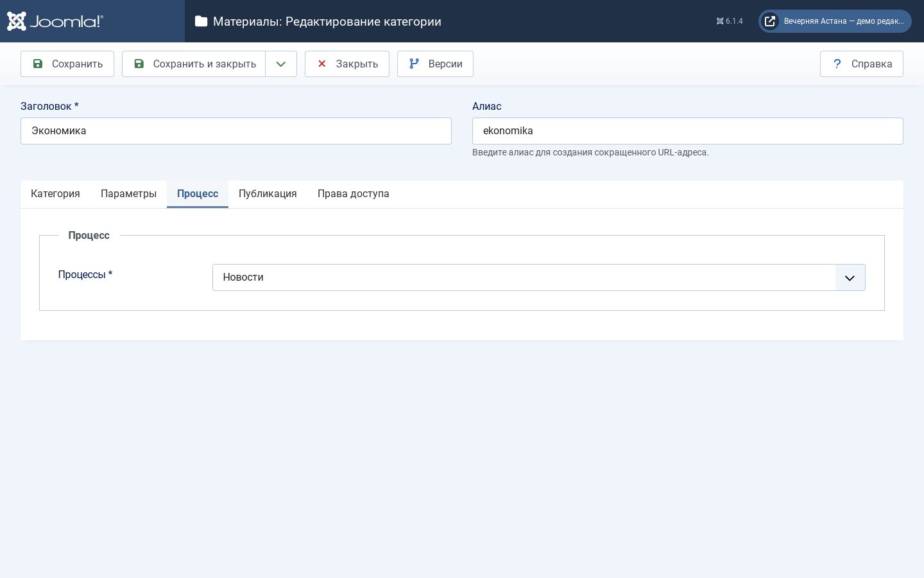This screenshot has height=578, width=924.
Task: Open Справка help
Action: click(x=861, y=64)
